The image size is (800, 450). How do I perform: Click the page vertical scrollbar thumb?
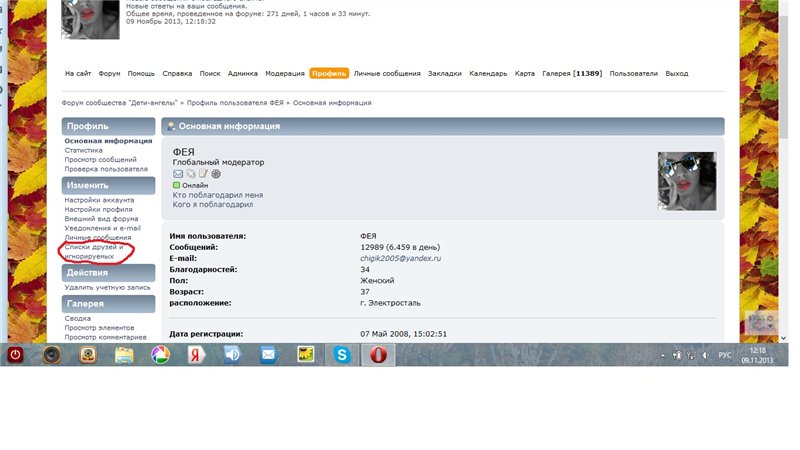point(784,77)
